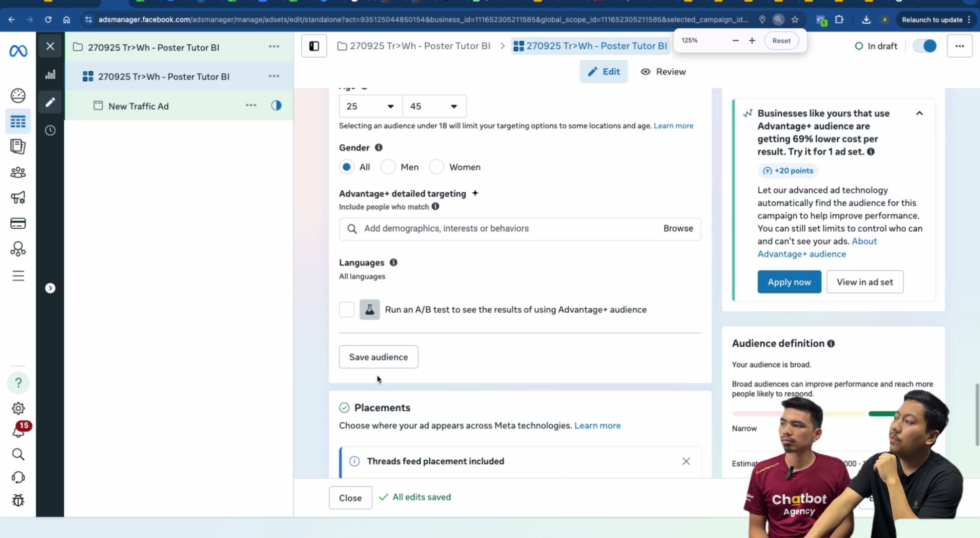Select the Women gender radio button

pyautogui.click(x=437, y=167)
